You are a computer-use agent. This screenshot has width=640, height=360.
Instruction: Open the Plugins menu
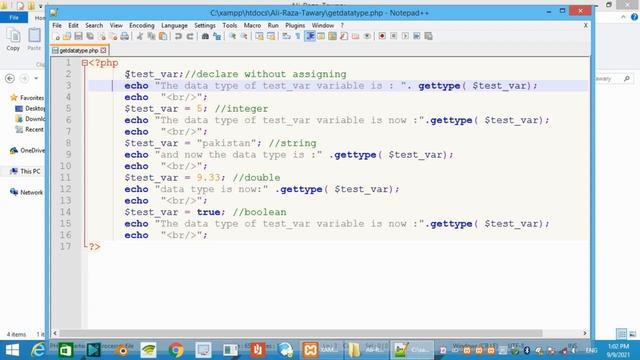pyautogui.click(x=295, y=25)
